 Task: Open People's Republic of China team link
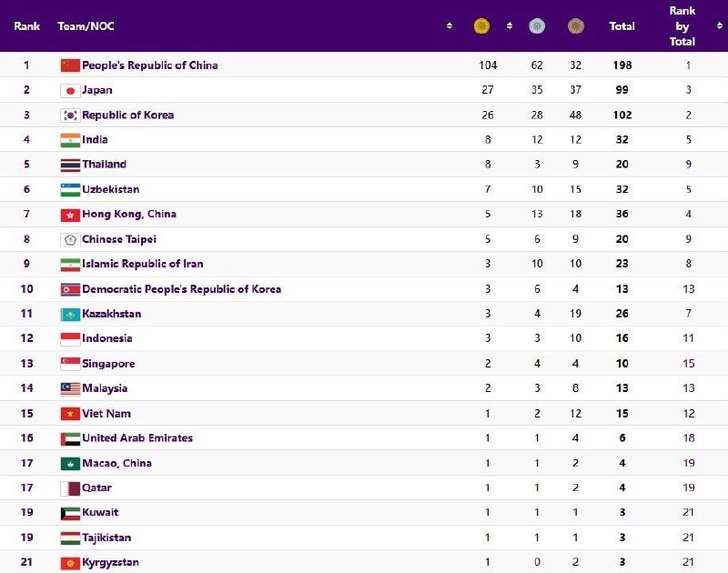click(x=149, y=65)
